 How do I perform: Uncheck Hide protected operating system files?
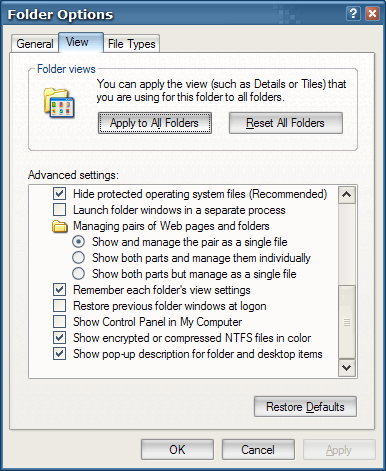pyautogui.click(x=59, y=194)
